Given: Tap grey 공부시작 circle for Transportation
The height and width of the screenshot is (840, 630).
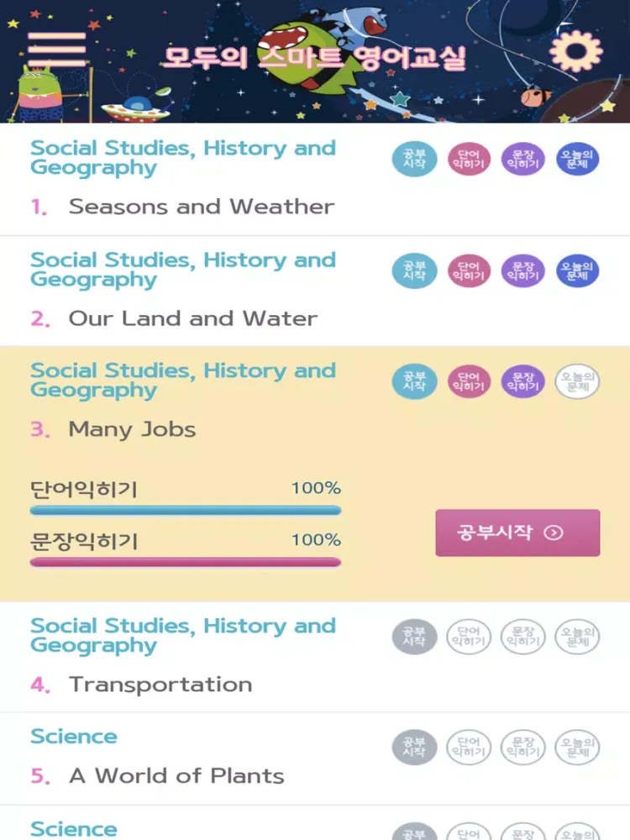Looking at the screenshot, I should point(414,637).
